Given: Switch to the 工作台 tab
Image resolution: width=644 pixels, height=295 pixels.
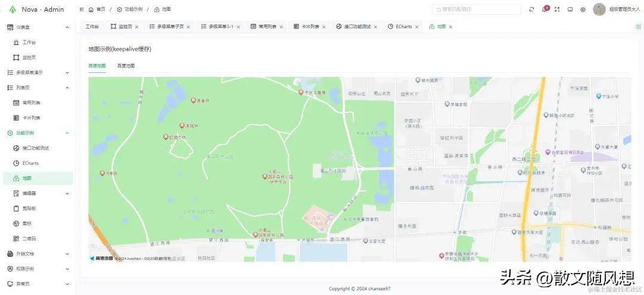Looking at the screenshot, I should tap(92, 26).
